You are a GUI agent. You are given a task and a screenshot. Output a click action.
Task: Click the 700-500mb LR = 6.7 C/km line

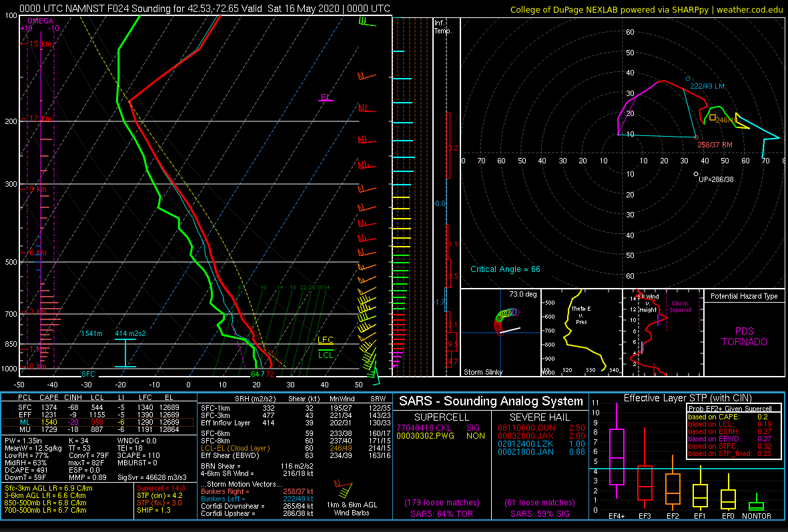coord(46,511)
